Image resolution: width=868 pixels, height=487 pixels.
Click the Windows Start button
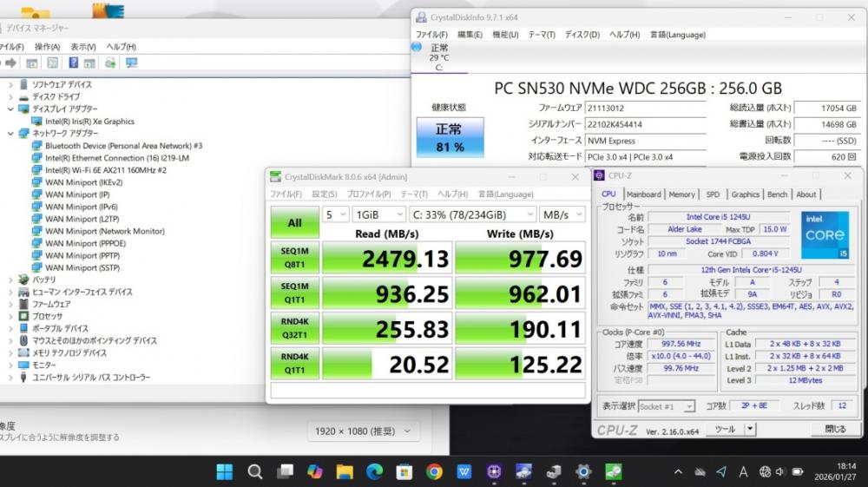225,471
